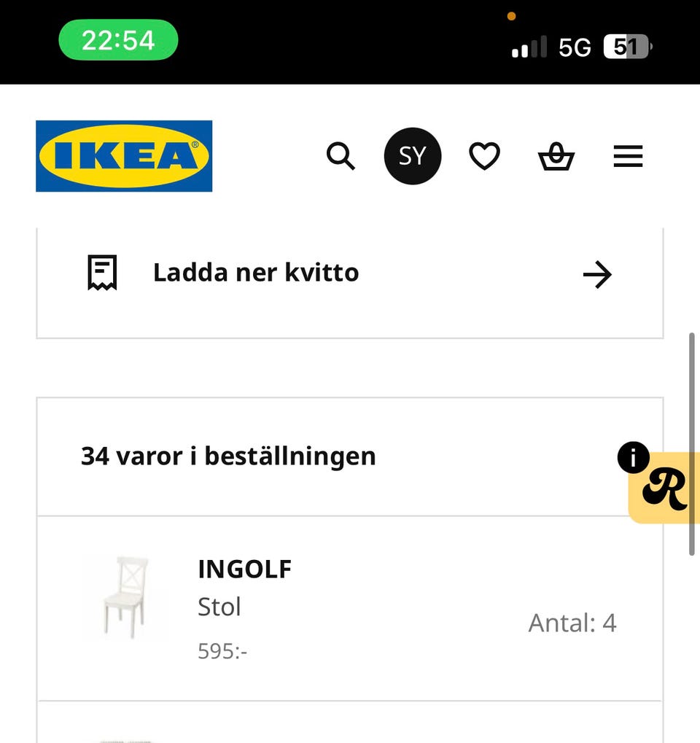This screenshot has width=700, height=743.
Task: Click the Stol product description
Action: pyautogui.click(x=219, y=607)
